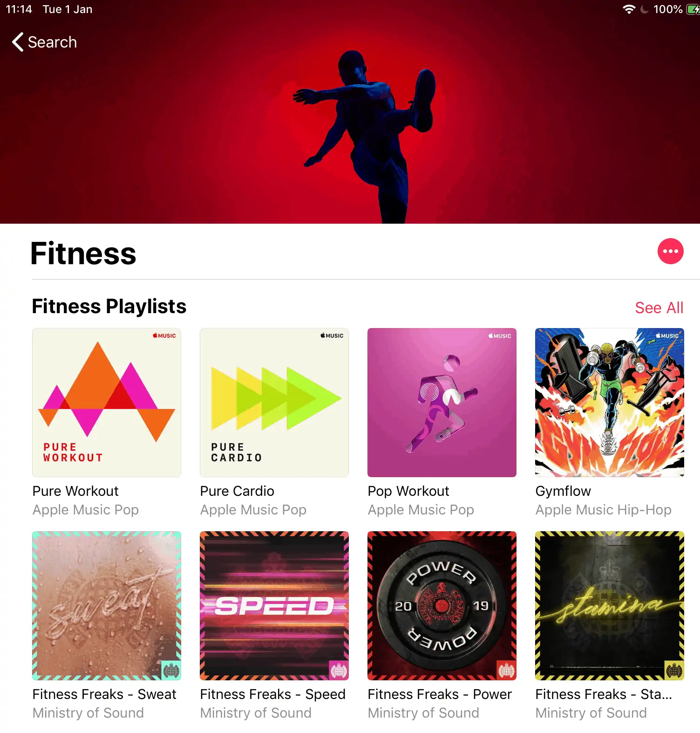Select the Pure Workout title text

point(75,491)
